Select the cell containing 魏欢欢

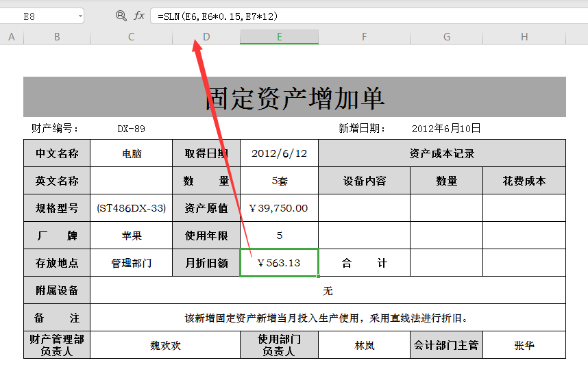click(x=165, y=345)
